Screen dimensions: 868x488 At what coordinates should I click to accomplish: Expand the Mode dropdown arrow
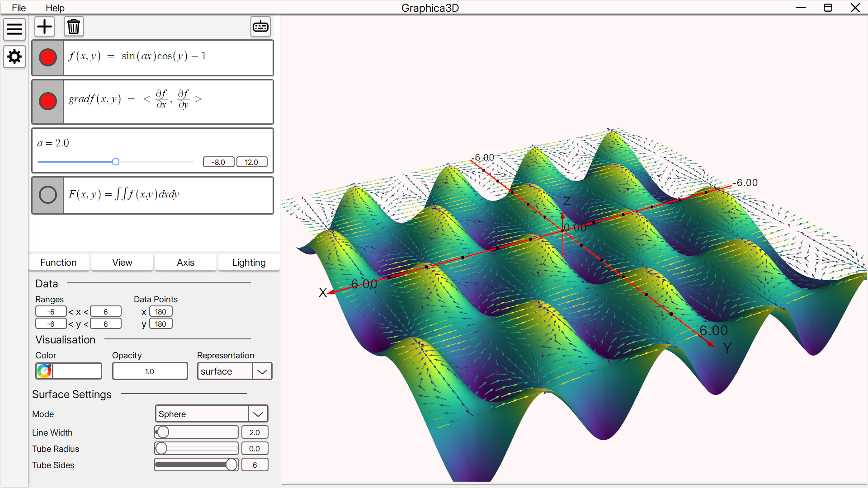point(258,414)
